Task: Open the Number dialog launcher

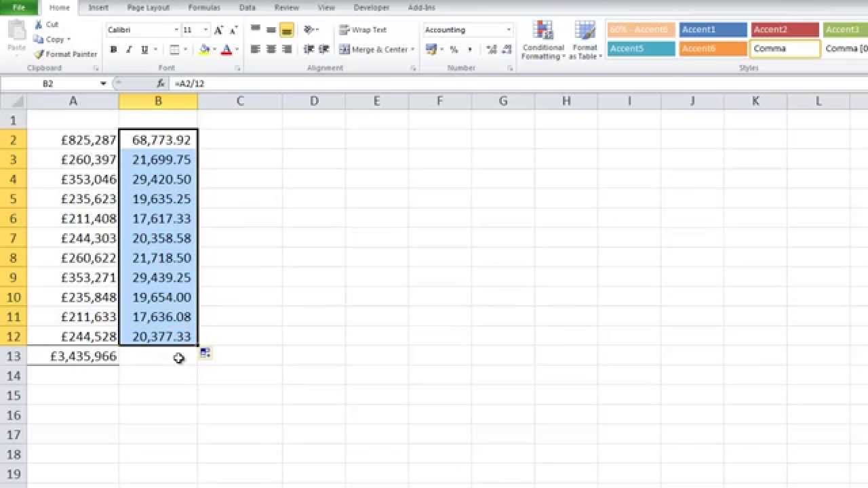Action: click(x=510, y=68)
